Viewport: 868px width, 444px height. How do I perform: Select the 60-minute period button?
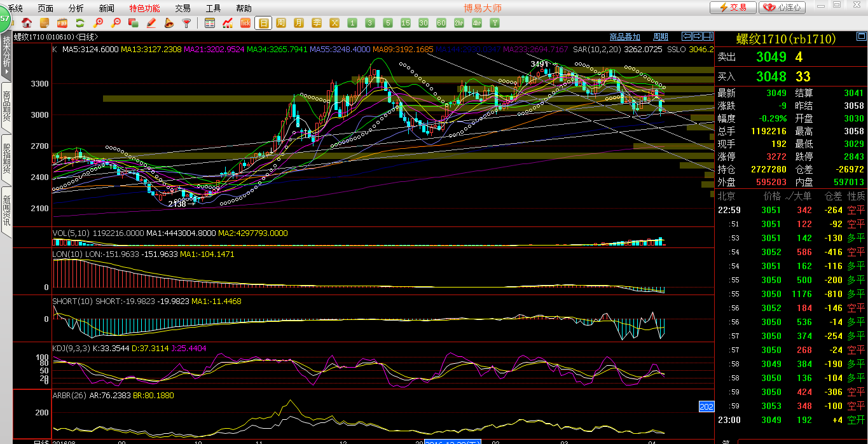pos(441,23)
